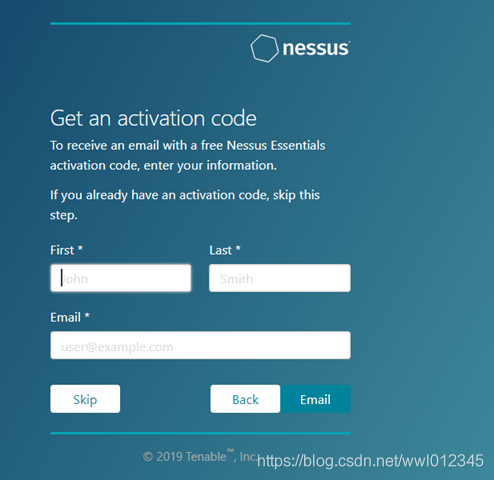Click the 'Get an activation code' heading
Screen dimensions: 494x480
pyautogui.click(x=153, y=118)
